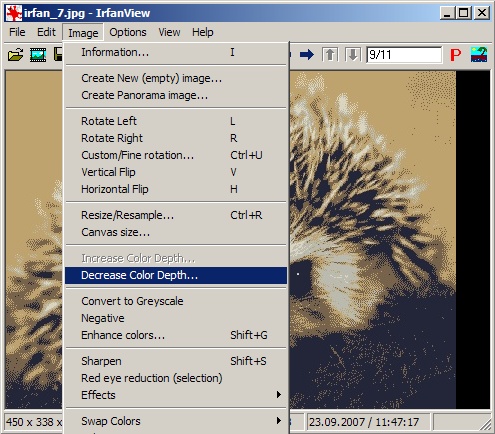Open the Help menu
Viewport: 495px width, 434px height.
click(x=203, y=32)
